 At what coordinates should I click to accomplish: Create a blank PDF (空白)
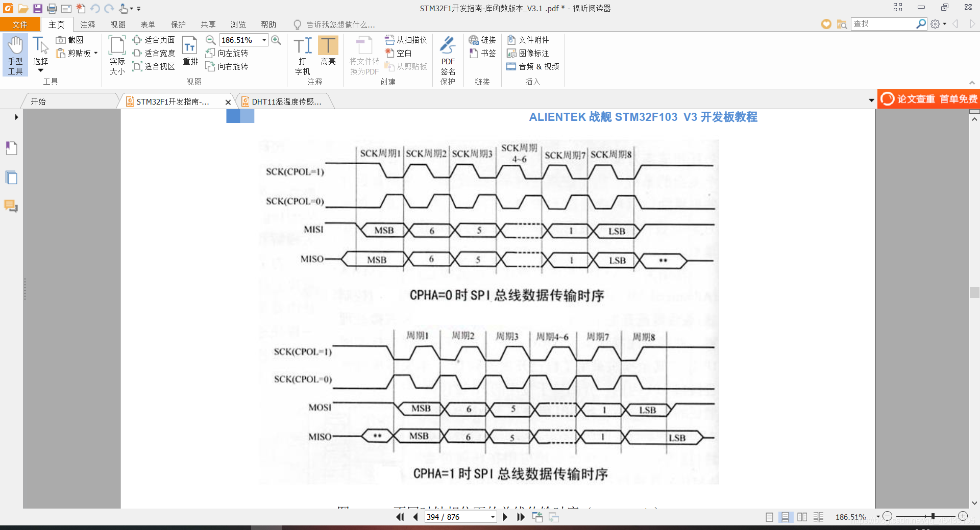point(399,53)
